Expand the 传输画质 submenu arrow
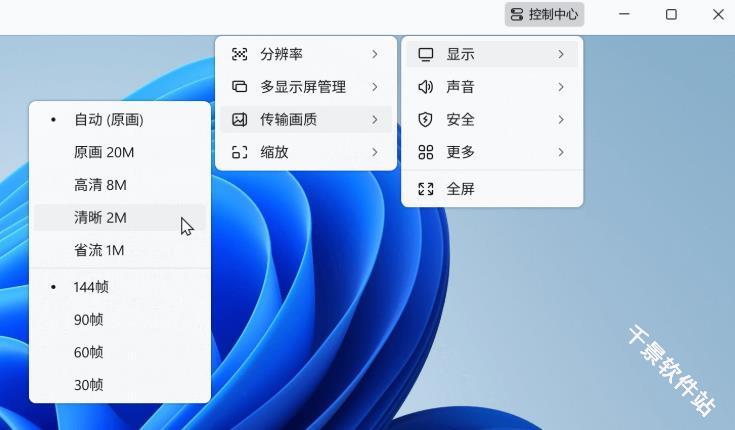Screen dimensions: 735x430 [375, 120]
